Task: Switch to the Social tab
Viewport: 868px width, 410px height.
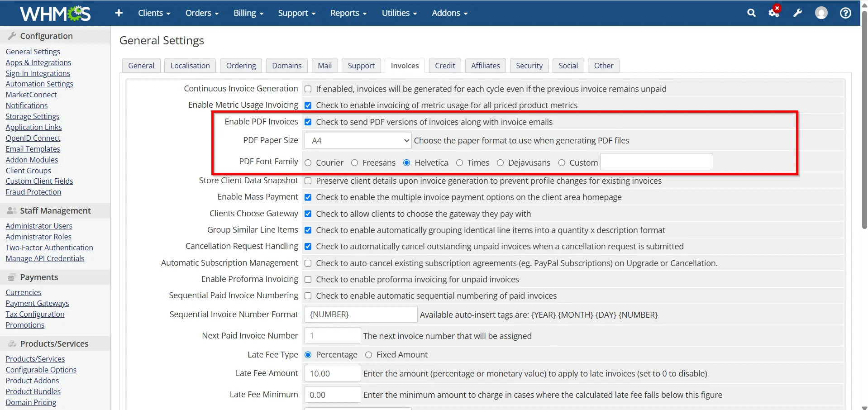Action: (x=568, y=66)
